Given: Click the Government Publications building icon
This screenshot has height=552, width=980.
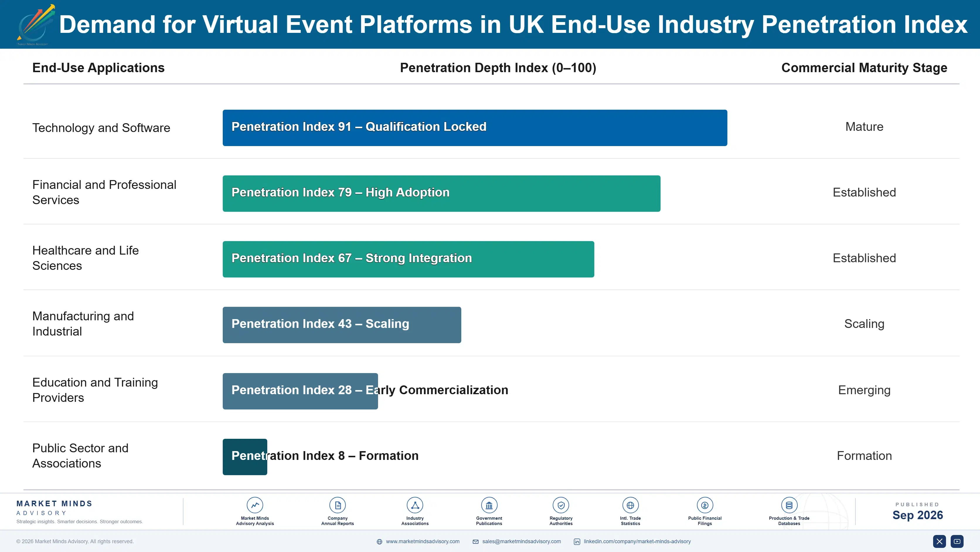Looking at the screenshot, I should click(x=489, y=505).
